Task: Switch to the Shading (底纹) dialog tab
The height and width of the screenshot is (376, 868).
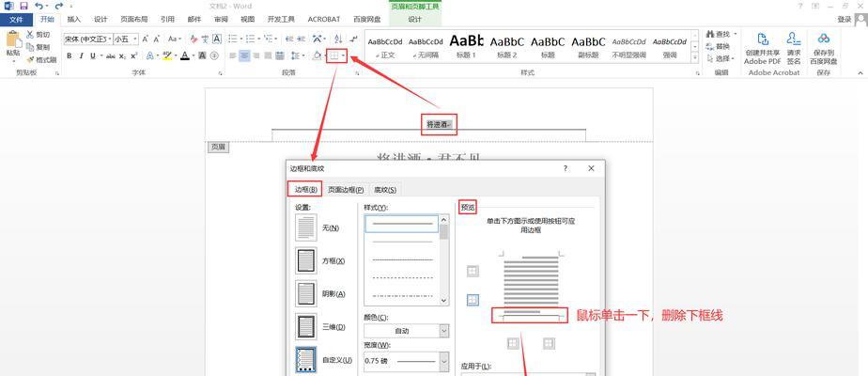Action: pyautogui.click(x=385, y=190)
